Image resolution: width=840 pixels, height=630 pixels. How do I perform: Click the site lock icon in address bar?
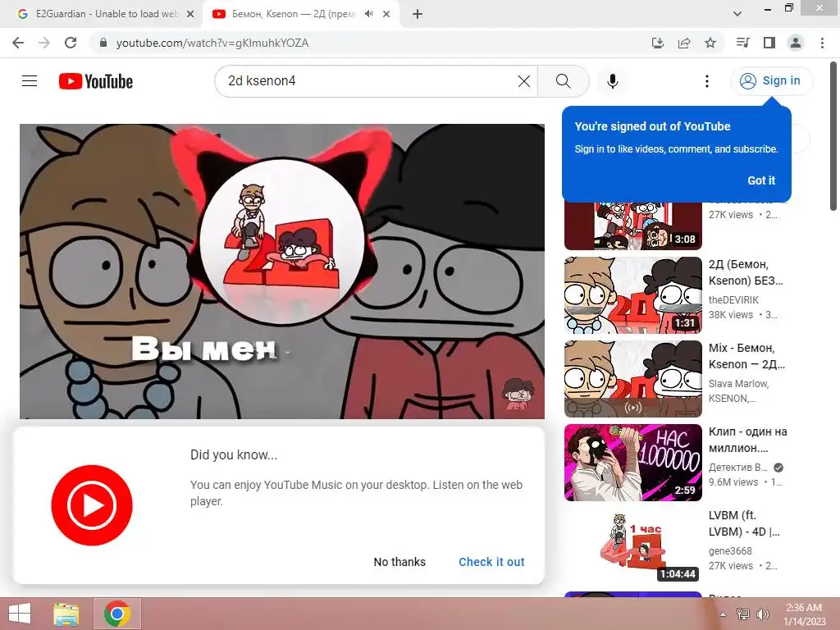click(104, 43)
